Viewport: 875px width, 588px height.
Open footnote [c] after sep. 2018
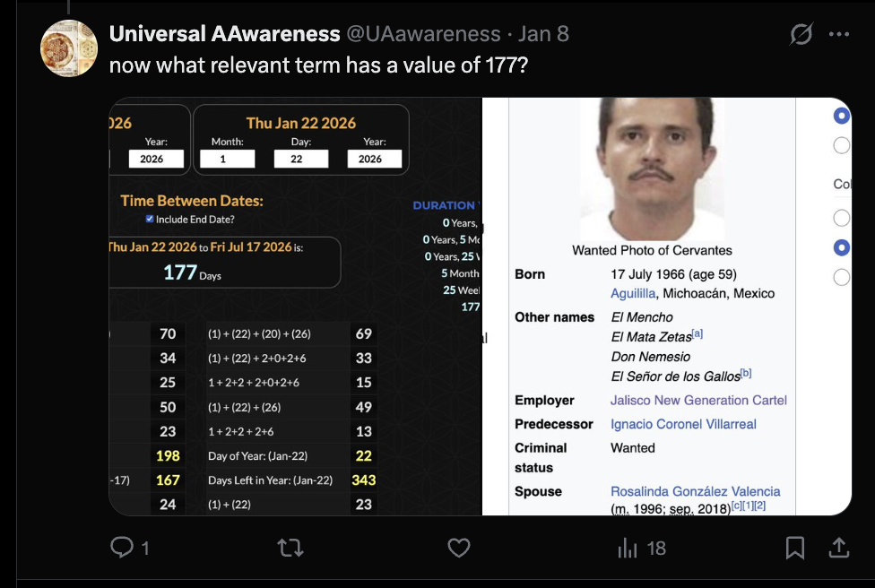tap(737, 506)
